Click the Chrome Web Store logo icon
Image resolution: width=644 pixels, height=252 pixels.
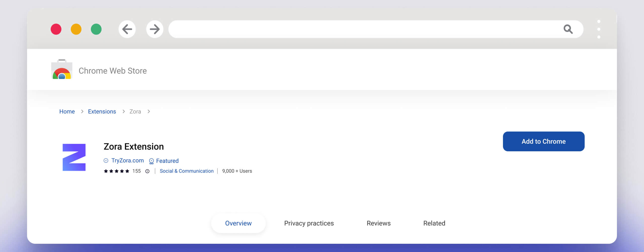click(62, 69)
